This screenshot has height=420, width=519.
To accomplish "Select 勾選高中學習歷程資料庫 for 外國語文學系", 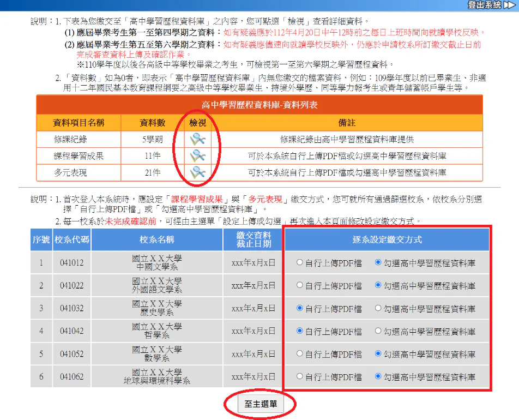I will tap(378, 285).
